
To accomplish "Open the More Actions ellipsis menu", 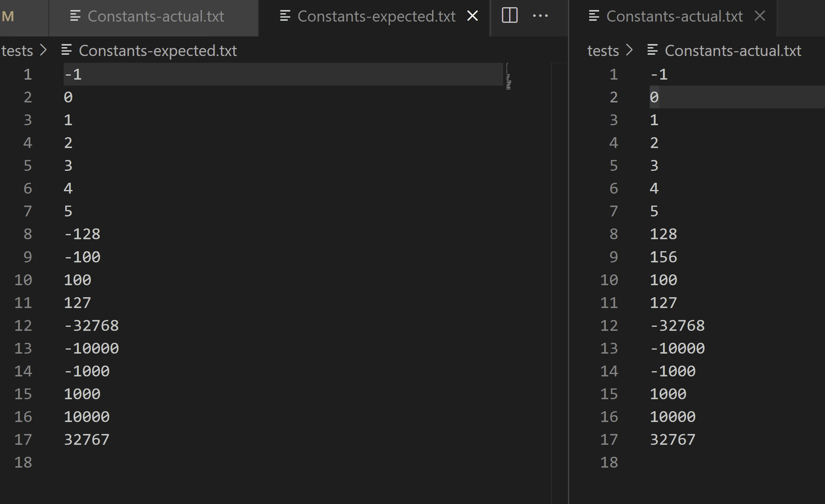I will coord(540,16).
